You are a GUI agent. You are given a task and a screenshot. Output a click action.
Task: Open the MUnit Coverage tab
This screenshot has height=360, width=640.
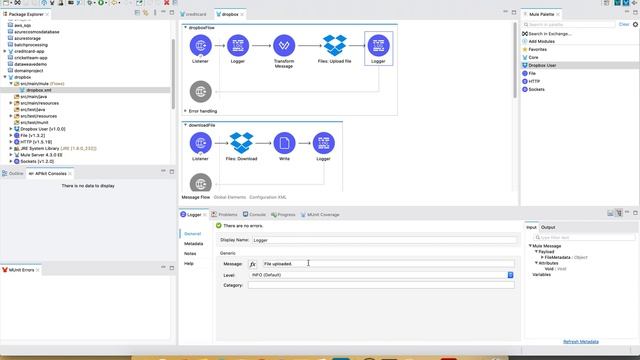[x=320, y=214]
